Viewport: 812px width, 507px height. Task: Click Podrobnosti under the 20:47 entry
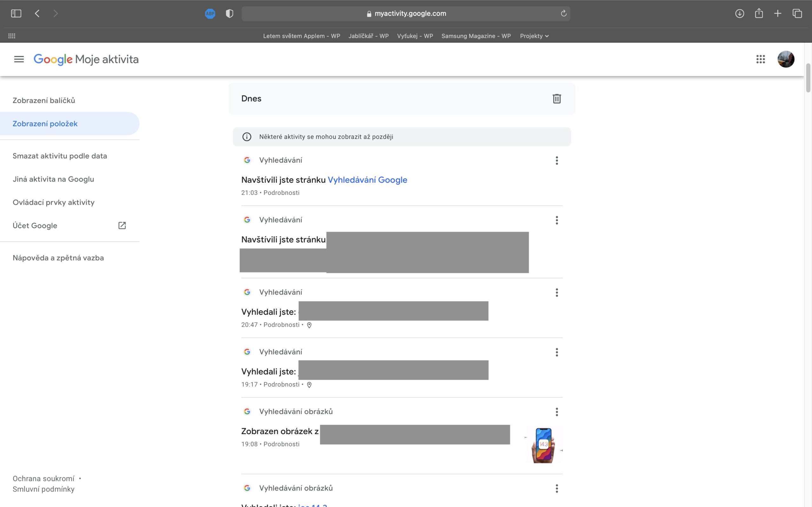pyautogui.click(x=281, y=324)
